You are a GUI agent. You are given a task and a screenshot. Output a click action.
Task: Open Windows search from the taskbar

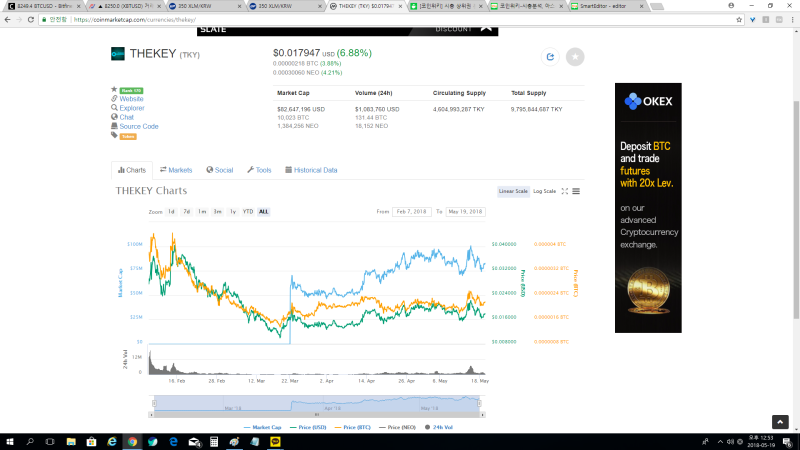click(30, 442)
